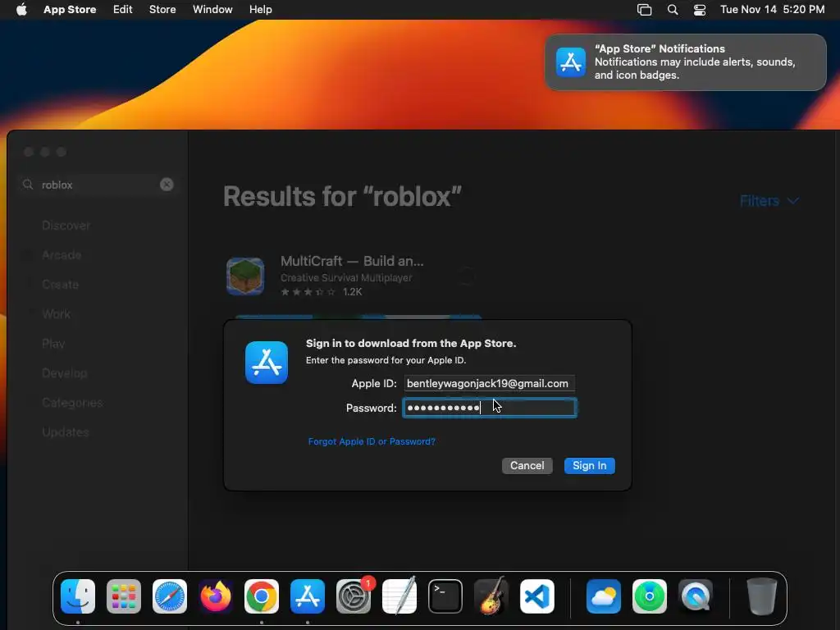Viewport: 840px width, 630px height.
Task: Select Create in the sidebar
Action: pos(60,285)
